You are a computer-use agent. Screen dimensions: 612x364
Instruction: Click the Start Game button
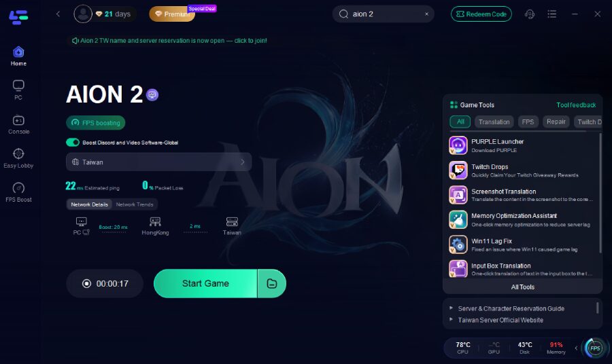coord(205,284)
